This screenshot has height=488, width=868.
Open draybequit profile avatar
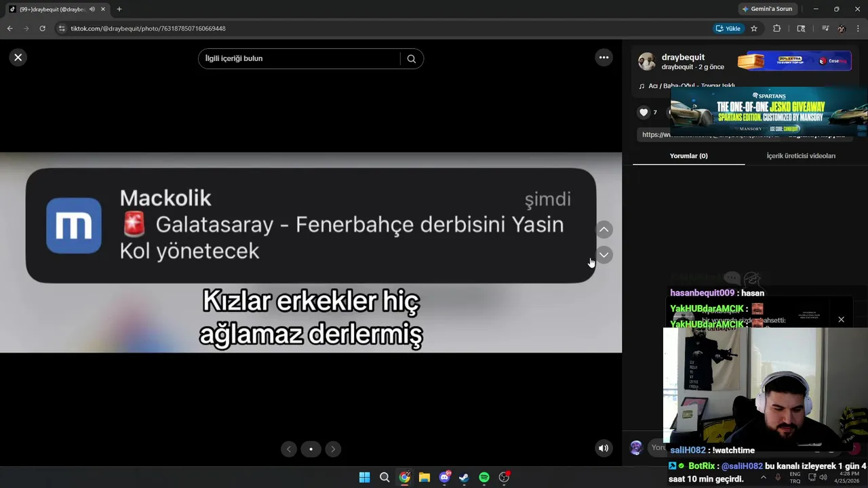point(647,62)
